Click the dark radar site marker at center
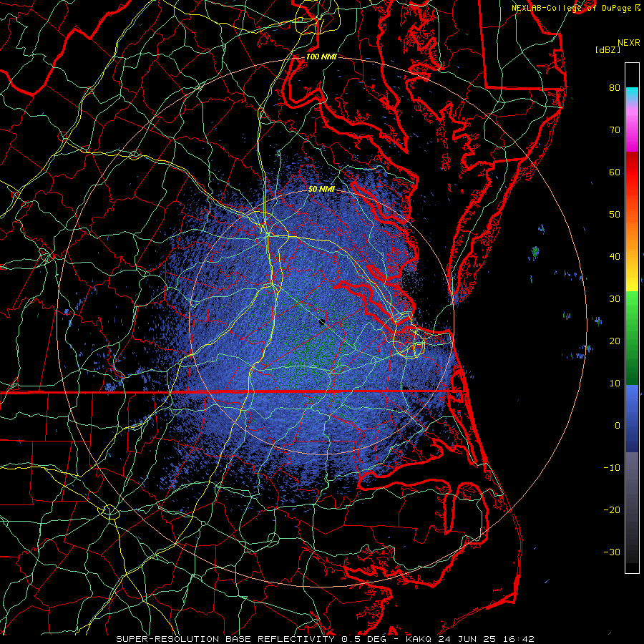 coord(322,323)
